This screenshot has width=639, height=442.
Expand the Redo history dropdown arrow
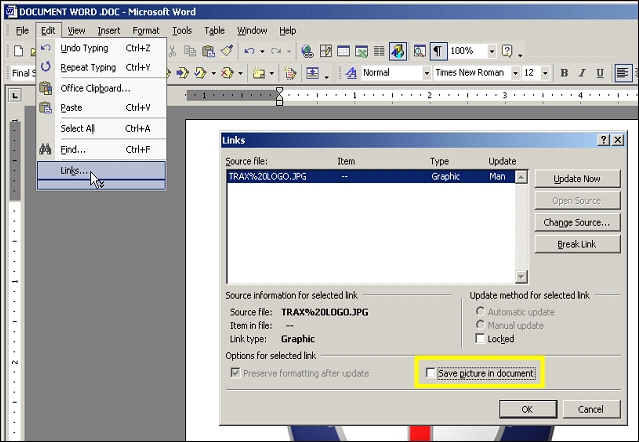[289, 52]
